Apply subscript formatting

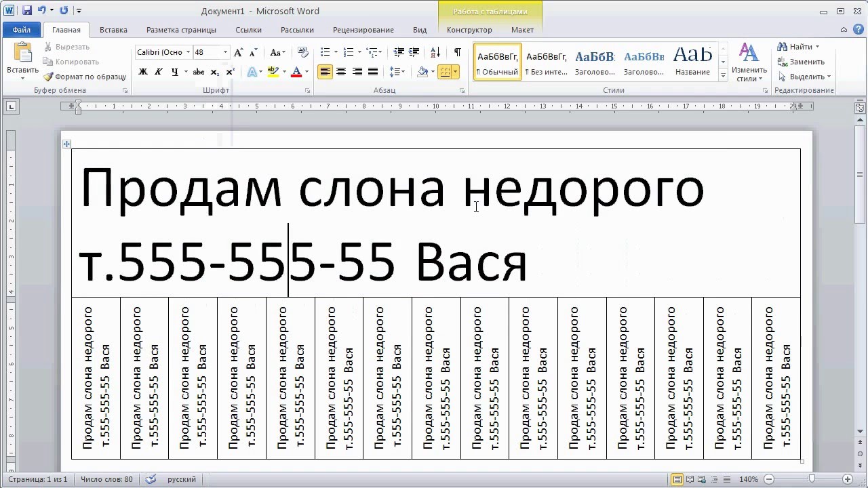click(x=215, y=72)
